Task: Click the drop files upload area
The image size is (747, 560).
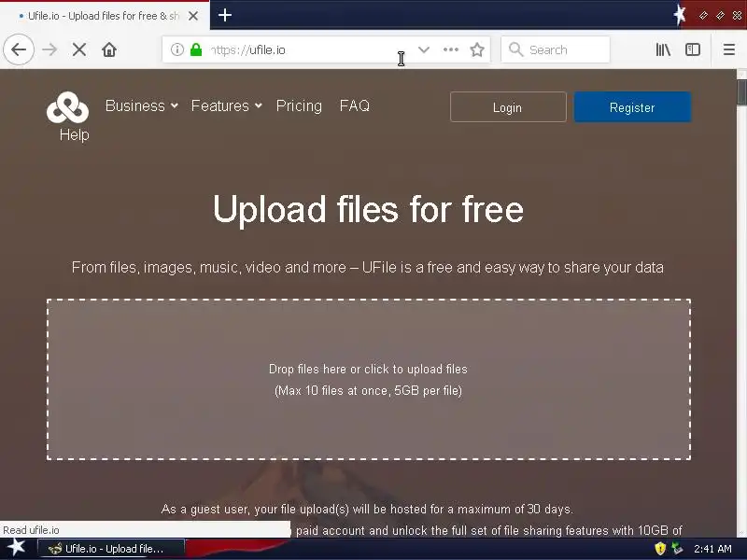Action: tap(368, 380)
